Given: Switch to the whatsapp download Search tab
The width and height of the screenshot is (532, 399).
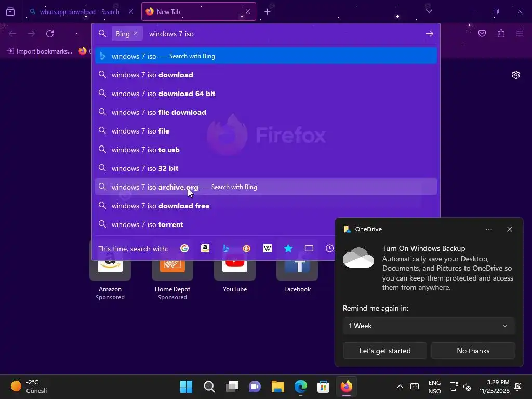Looking at the screenshot, I should (79, 11).
